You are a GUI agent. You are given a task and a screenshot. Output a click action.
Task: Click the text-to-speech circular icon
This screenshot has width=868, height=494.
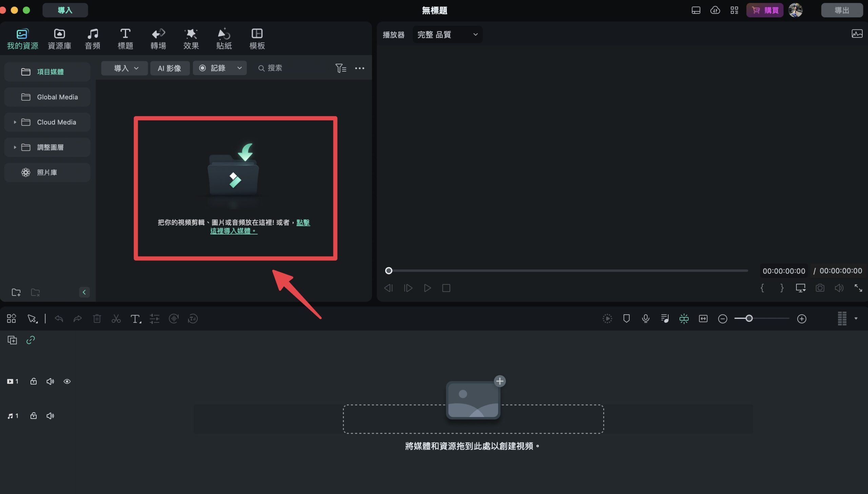tap(193, 318)
